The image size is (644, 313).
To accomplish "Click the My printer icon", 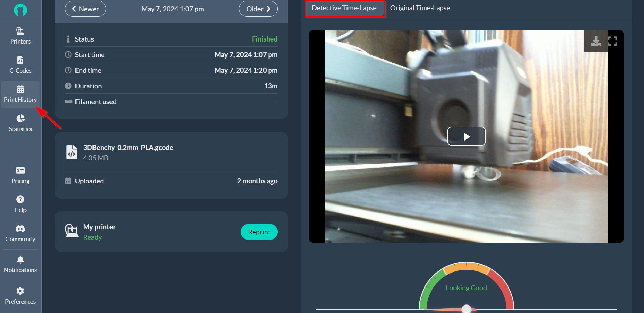I will click(x=71, y=231).
